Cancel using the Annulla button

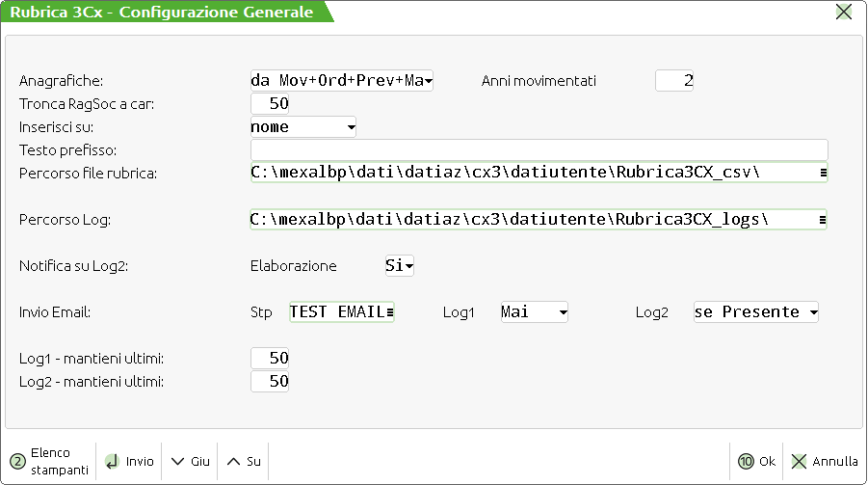[825, 462]
